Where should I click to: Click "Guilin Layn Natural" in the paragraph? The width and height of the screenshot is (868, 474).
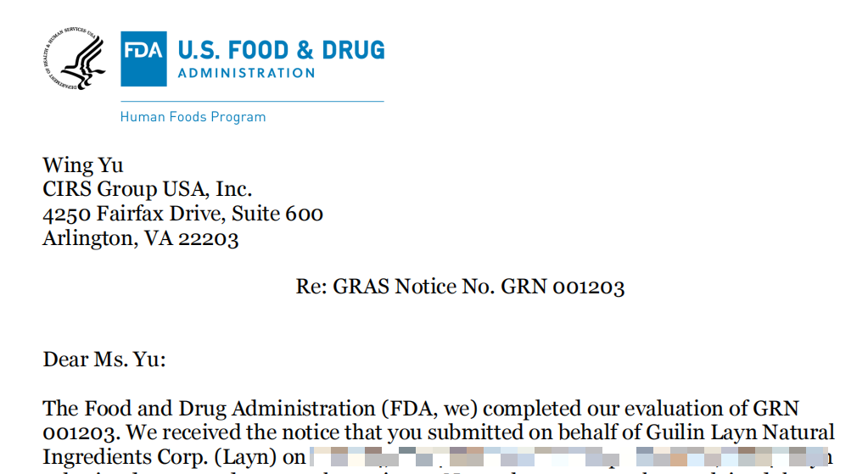pyautogui.click(x=750, y=433)
